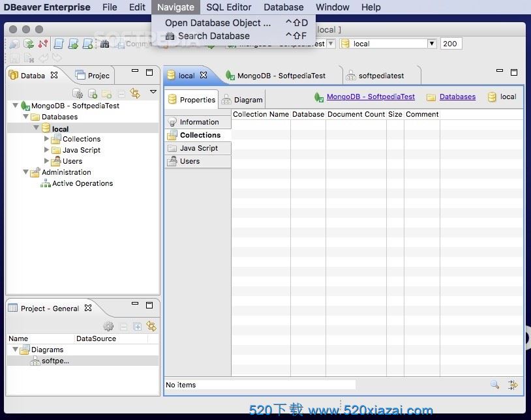Maximize the Database Navigator panel

pyautogui.click(x=149, y=72)
